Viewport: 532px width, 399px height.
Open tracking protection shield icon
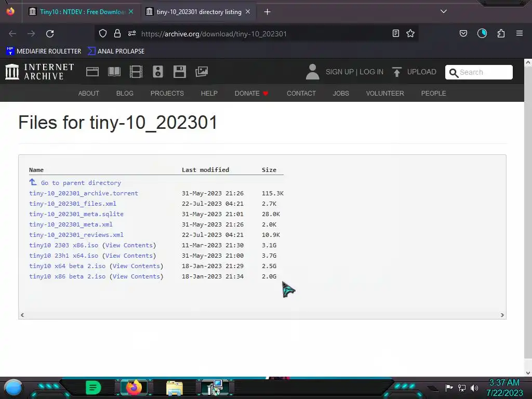click(x=103, y=33)
